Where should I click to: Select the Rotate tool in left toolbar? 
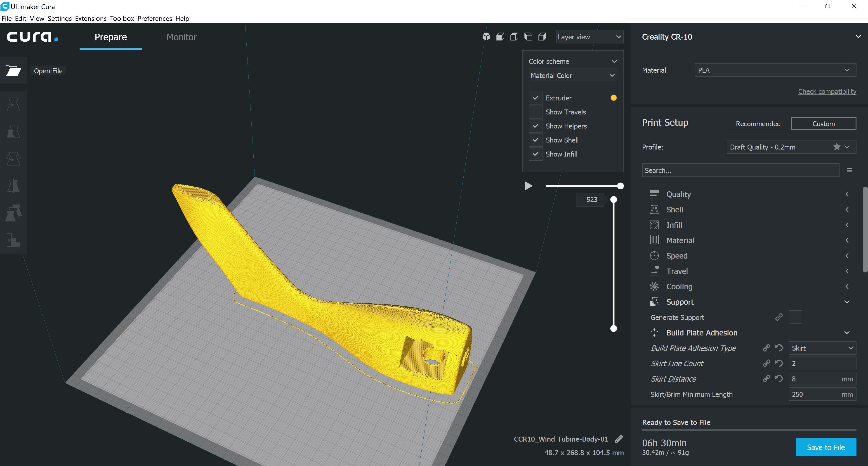click(x=13, y=158)
